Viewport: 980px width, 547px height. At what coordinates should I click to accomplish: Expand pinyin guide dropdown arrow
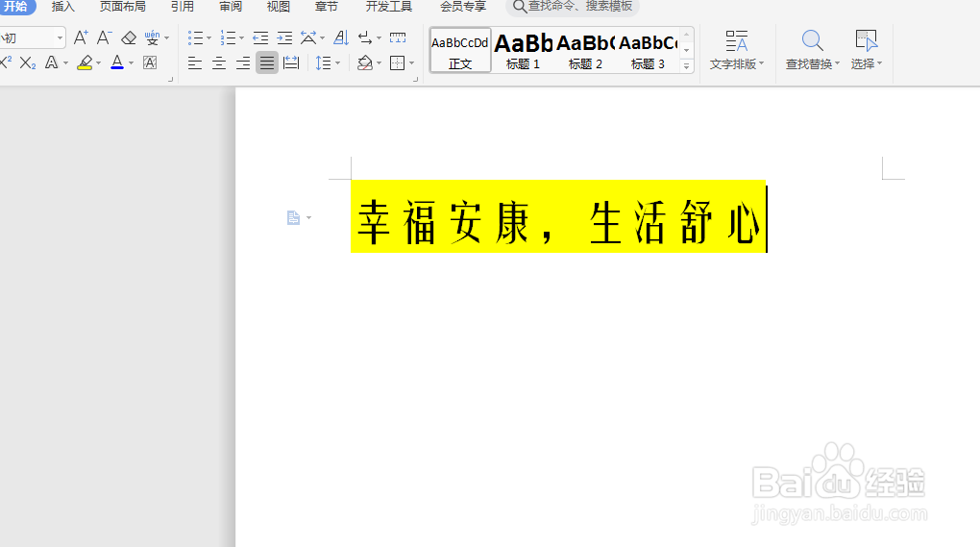coord(167,38)
